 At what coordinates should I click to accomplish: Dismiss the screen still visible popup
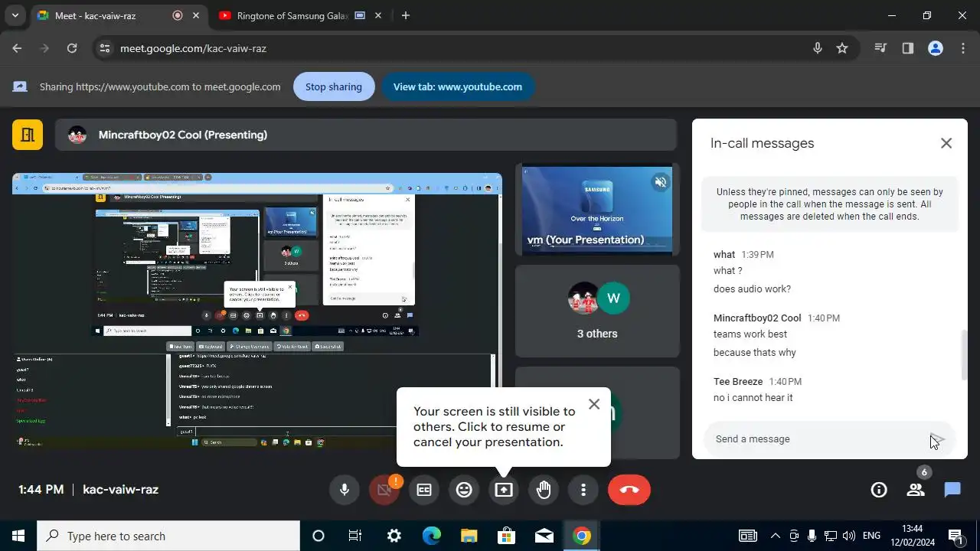coord(594,404)
